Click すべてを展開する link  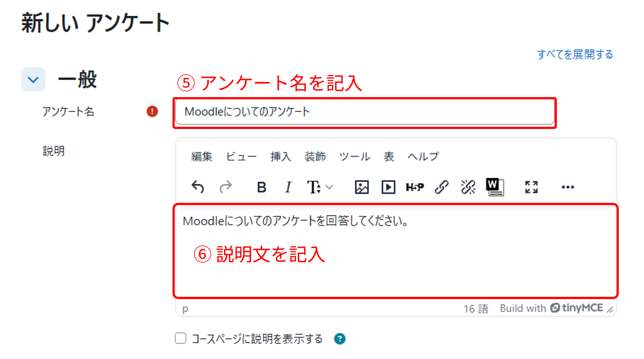[575, 54]
